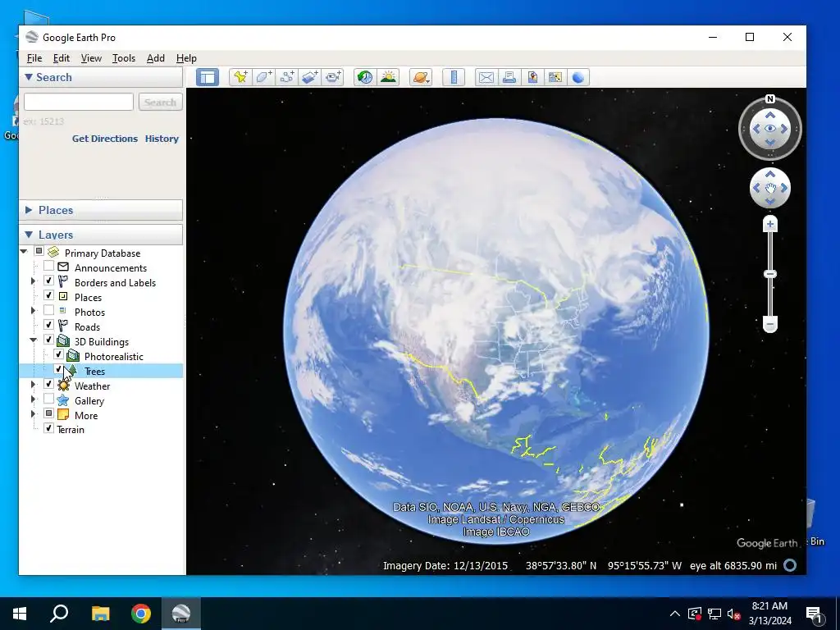Image resolution: width=840 pixels, height=630 pixels.
Task: Open Windows Start menu
Action: click(x=20, y=614)
